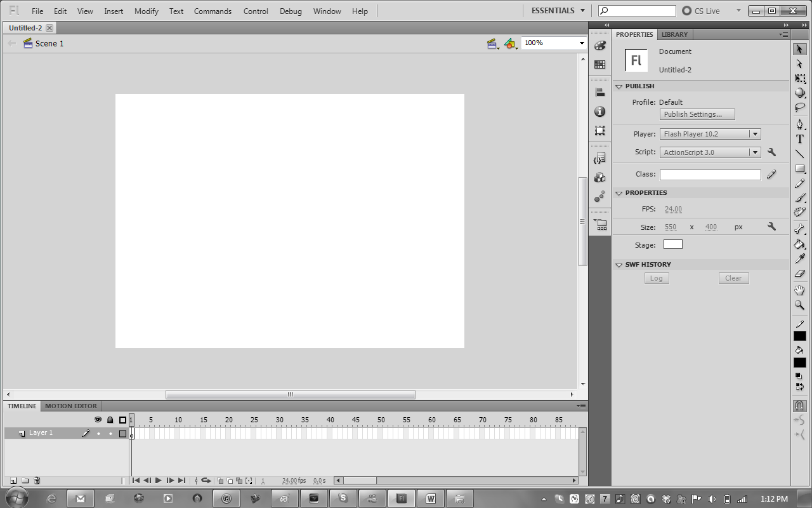Open the ESSENTIALS workspace dropdown

[558, 11]
